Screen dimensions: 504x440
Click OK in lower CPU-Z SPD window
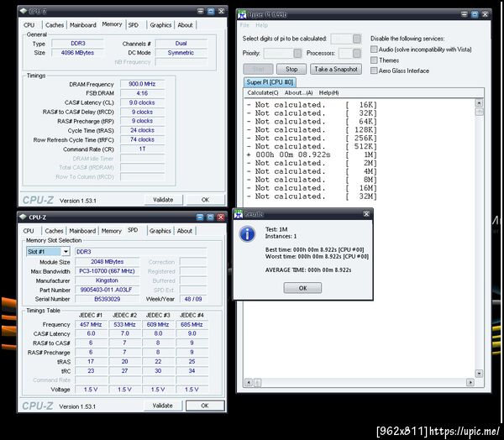205,406
